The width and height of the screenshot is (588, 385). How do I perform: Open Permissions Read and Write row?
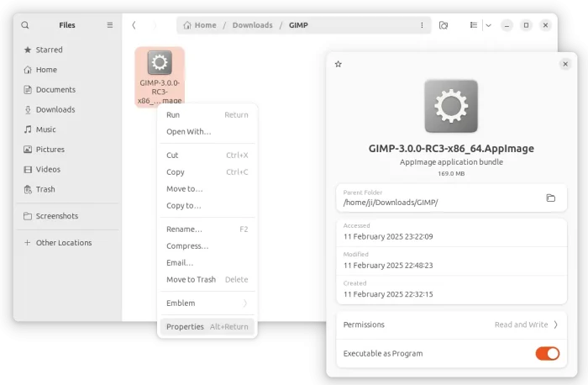451,324
